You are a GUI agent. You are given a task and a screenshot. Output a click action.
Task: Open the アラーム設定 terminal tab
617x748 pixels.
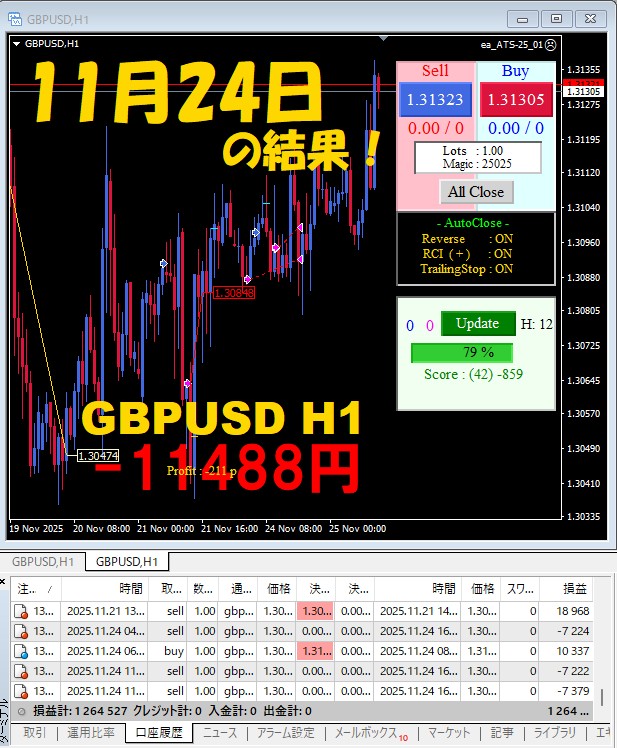pyautogui.click(x=286, y=733)
